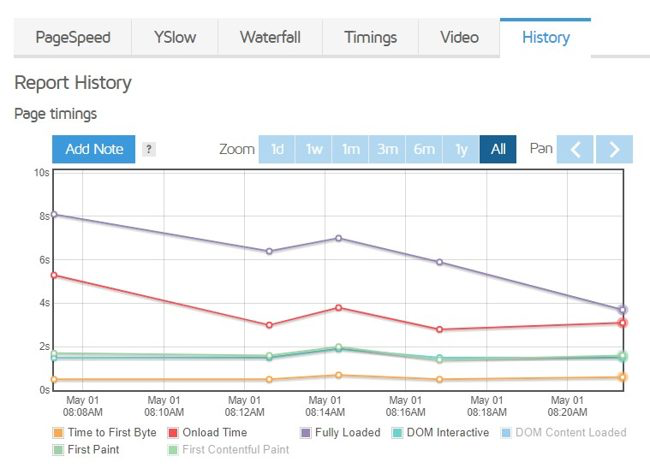Click the first Fully Loaded data point near 8s

[54, 214]
